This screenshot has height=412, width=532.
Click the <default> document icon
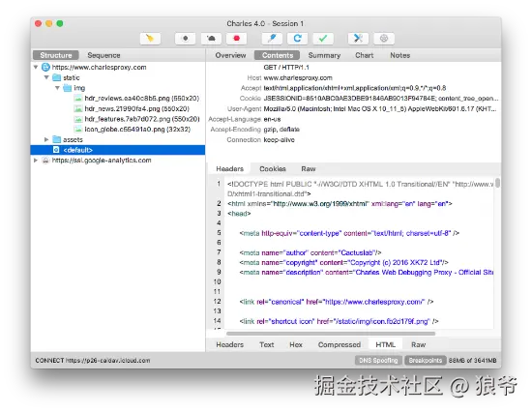click(x=56, y=150)
